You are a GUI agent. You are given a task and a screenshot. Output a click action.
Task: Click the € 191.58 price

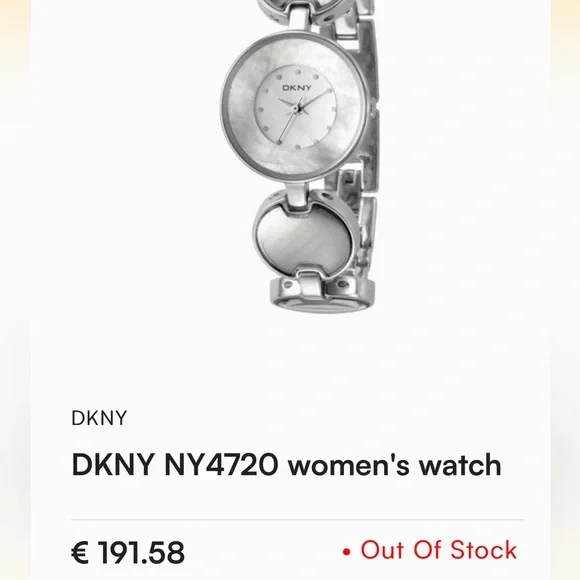tap(128, 552)
